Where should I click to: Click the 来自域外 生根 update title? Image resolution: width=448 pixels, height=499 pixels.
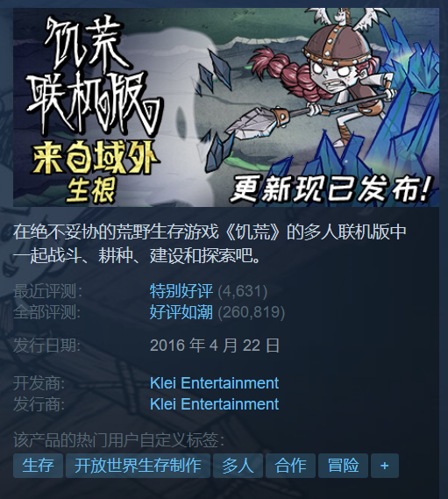click(x=96, y=172)
